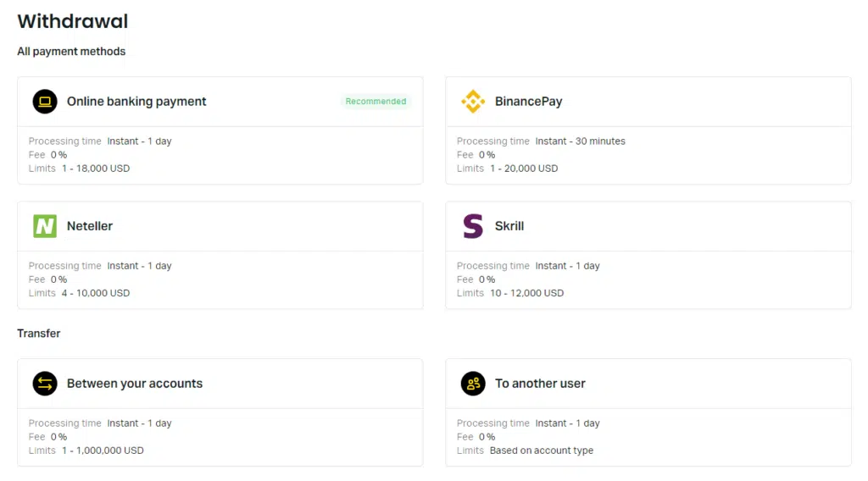Click limits text 10 - 12,000 USD
Viewport: 868px width, 481px height.
pyautogui.click(x=527, y=293)
